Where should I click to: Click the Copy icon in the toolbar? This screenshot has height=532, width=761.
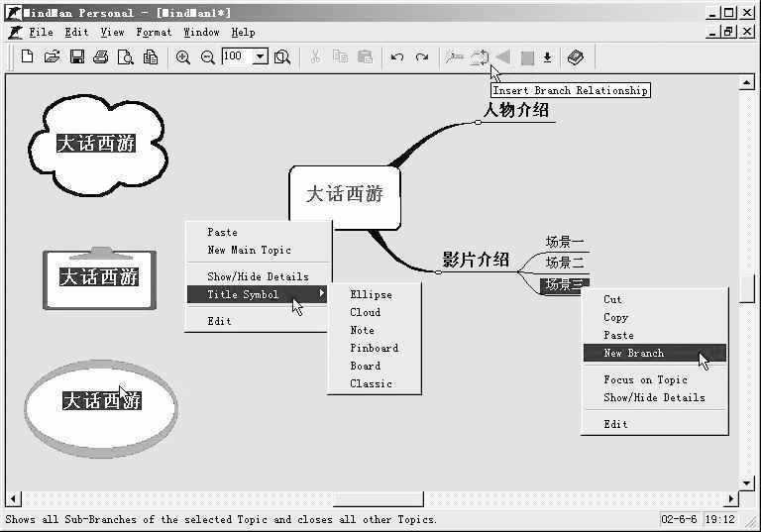point(340,57)
